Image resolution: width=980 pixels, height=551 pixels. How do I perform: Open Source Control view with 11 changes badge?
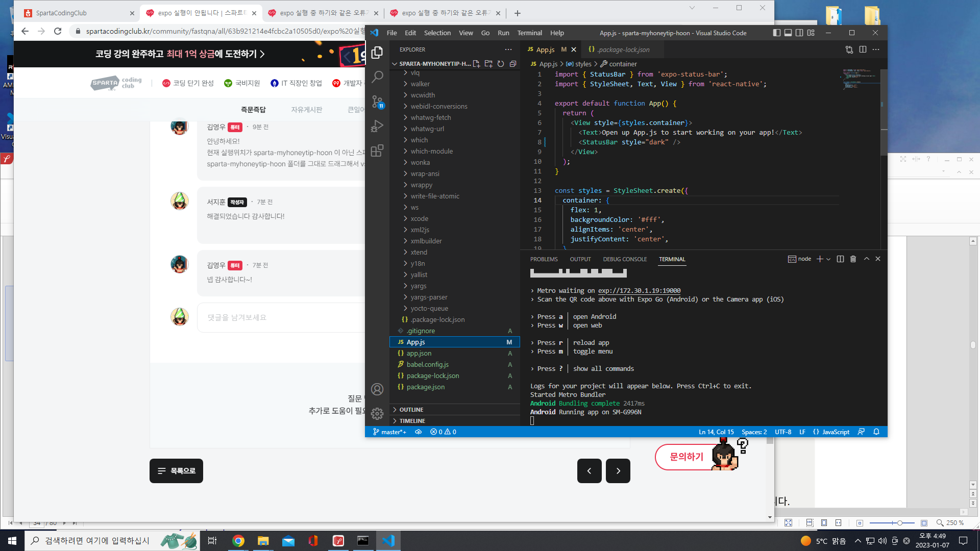point(377,102)
